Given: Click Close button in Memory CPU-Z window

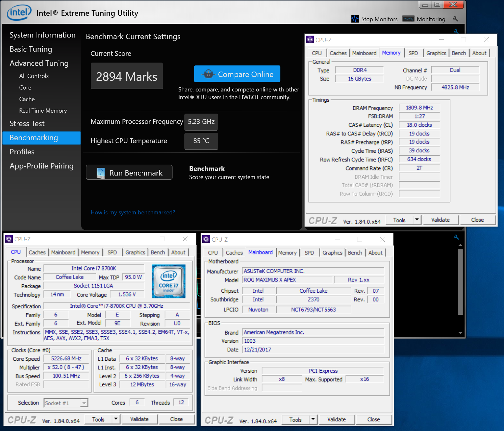Looking at the screenshot, I should point(477,220).
